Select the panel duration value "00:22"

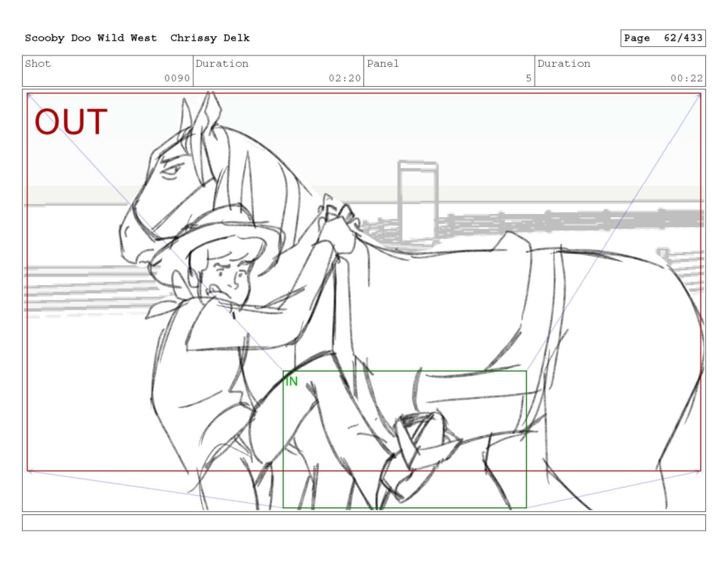point(686,78)
